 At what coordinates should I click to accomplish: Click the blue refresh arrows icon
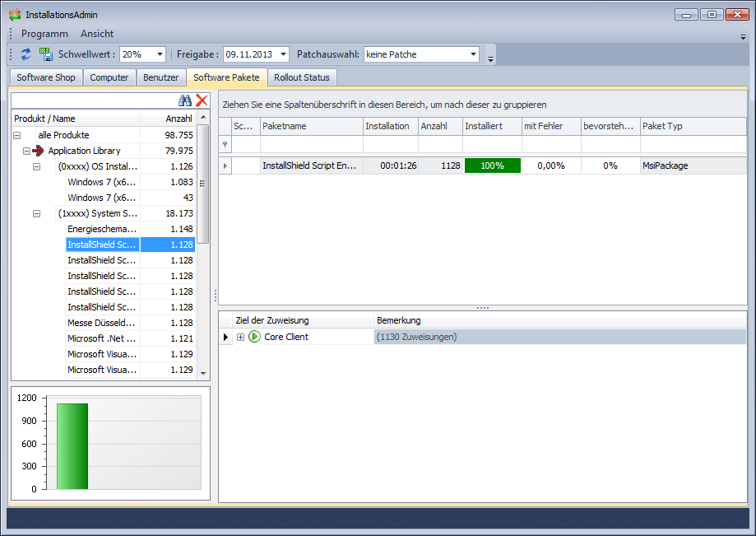pyautogui.click(x=26, y=54)
